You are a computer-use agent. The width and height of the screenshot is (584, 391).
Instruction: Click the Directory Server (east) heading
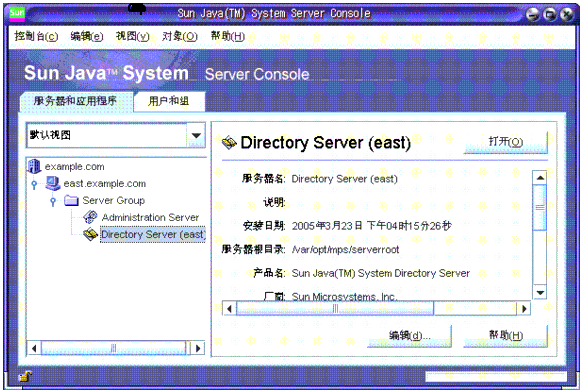click(x=326, y=143)
